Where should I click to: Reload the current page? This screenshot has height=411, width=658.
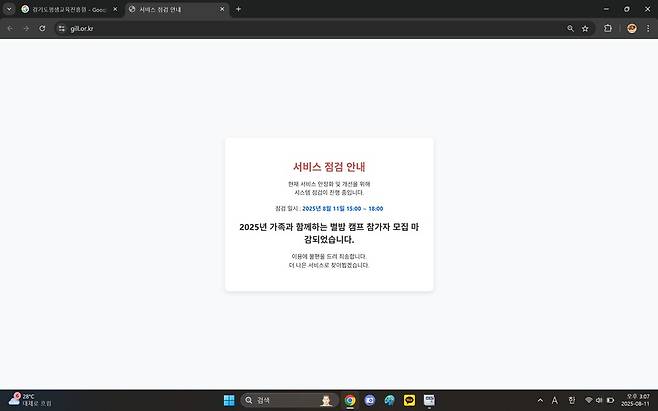click(42, 29)
